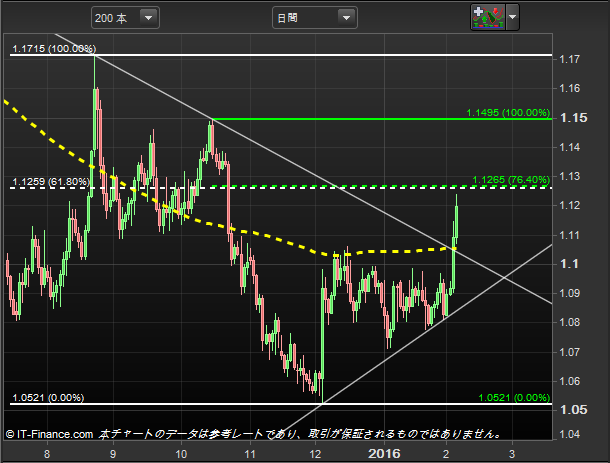This screenshot has height=463, width=610.
Task: Click the 1.16 price axis value
Action: click(x=569, y=88)
